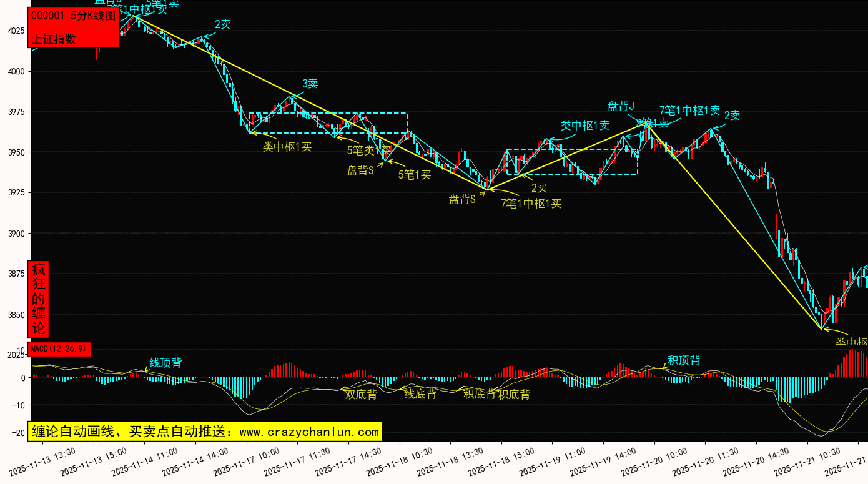The height and width of the screenshot is (484, 868).
Task: Click the 积顶背 MACD divergence label
Action: click(684, 360)
